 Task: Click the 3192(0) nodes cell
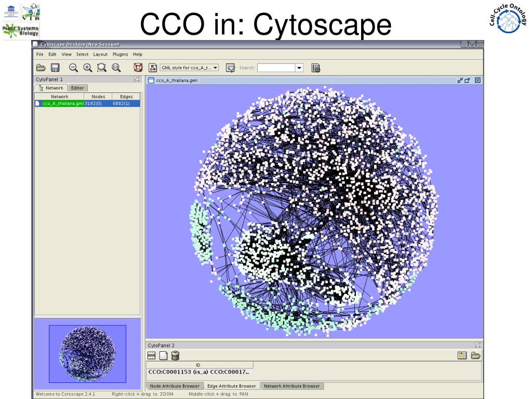98,103
